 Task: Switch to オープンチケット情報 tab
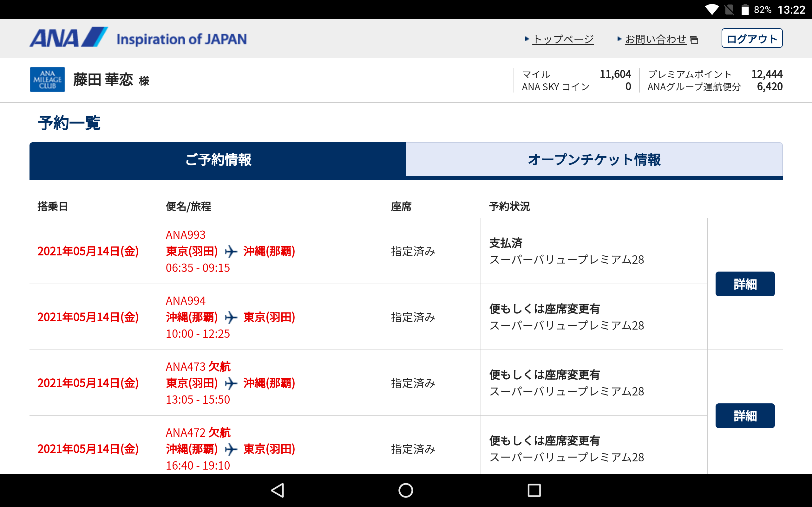594,160
